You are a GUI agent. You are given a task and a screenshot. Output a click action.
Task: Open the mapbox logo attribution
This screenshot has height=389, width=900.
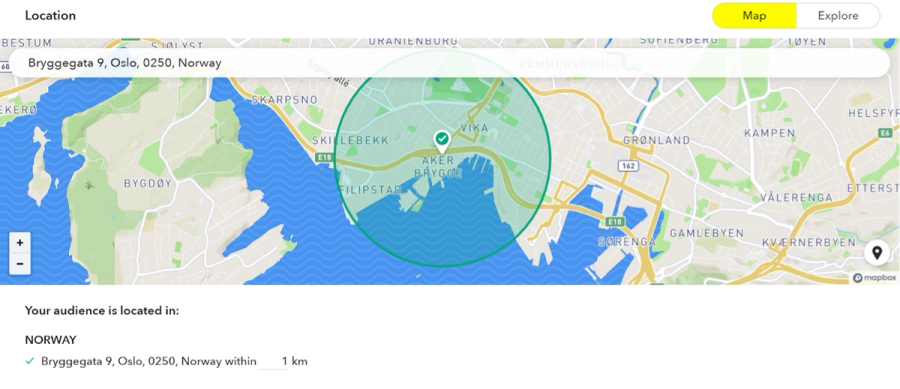click(x=874, y=278)
